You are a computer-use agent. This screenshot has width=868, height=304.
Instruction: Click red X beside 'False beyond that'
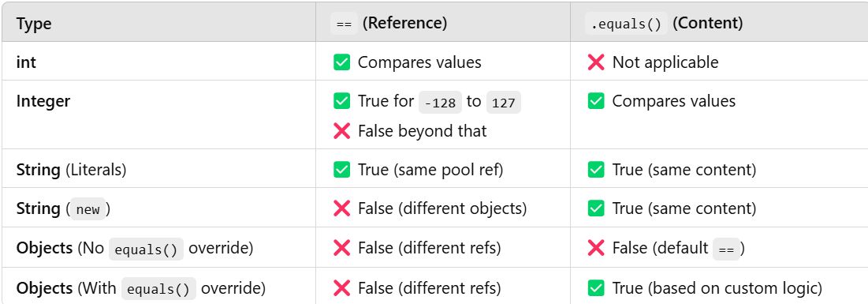click(341, 131)
